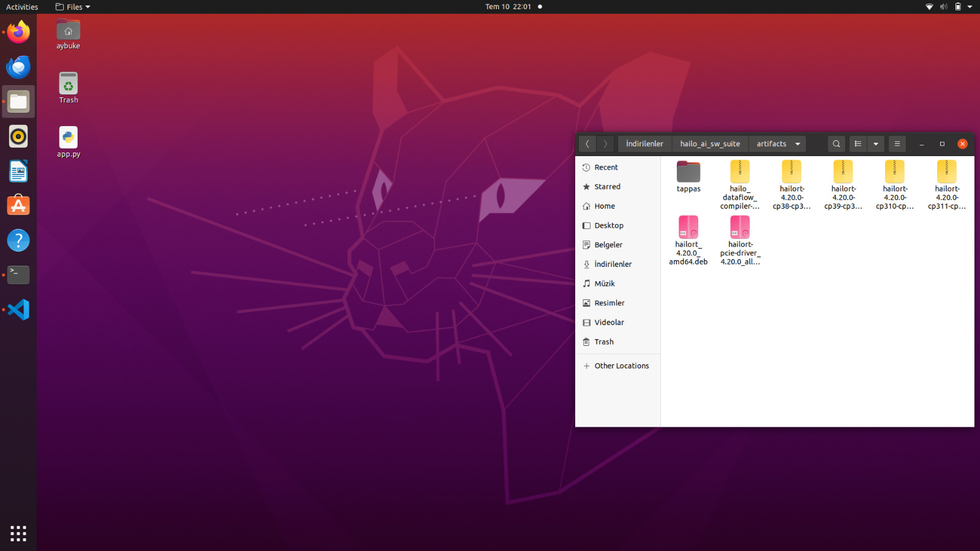This screenshot has width=980, height=551.
Task: Toggle list view in file manager
Action: pyautogui.click(x=858, y=144)
